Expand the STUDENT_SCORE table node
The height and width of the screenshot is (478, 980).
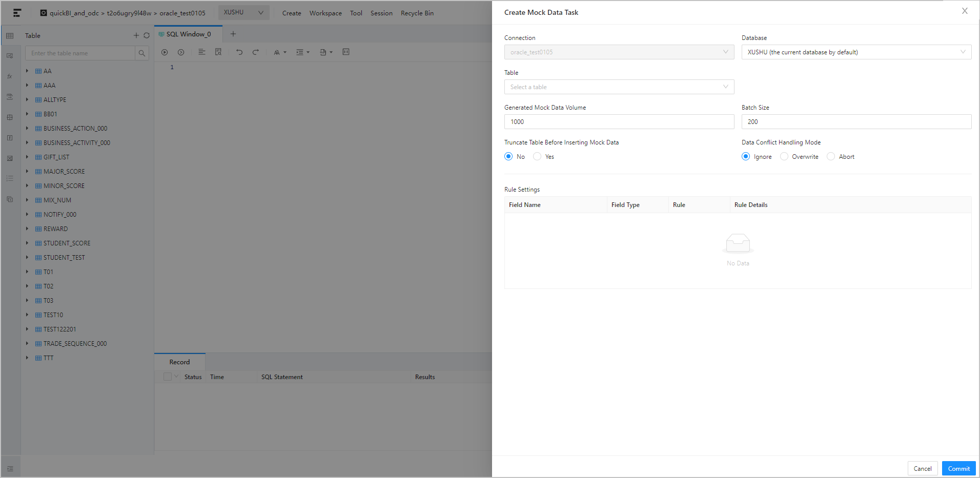[x=27, y=243]
